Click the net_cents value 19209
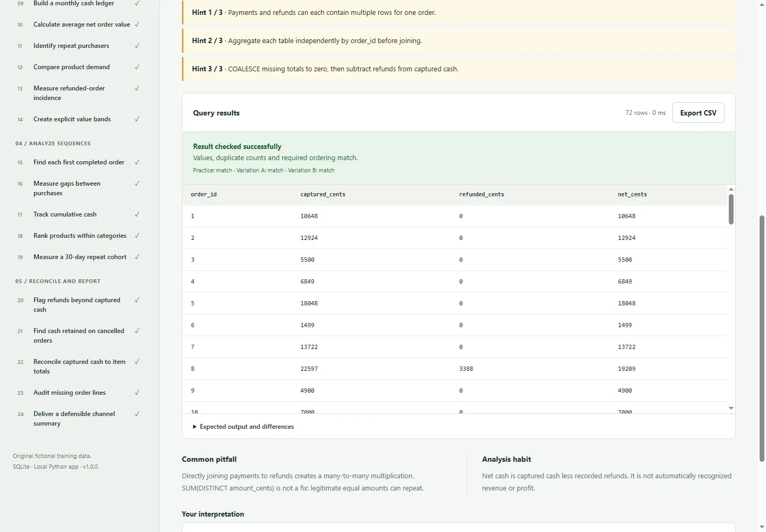Image resolution: width=766 pixels, height=532 pixels. click(x=627, y=369)
